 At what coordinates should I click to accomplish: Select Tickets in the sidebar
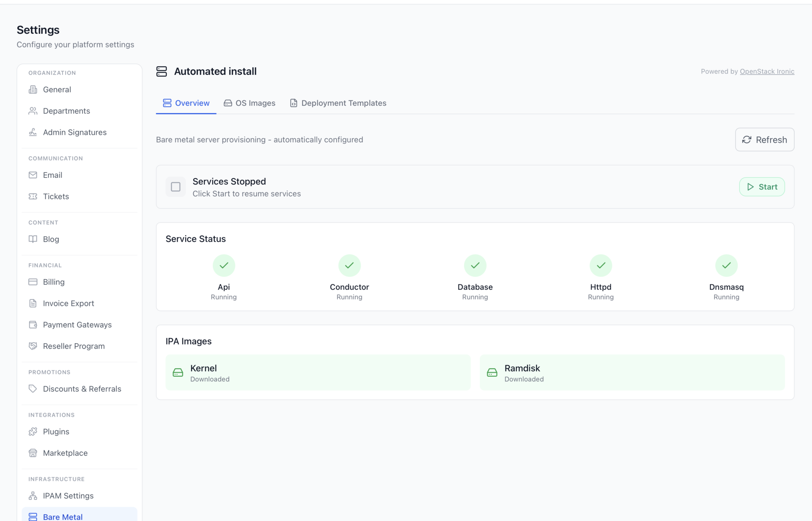pos(80,196)
